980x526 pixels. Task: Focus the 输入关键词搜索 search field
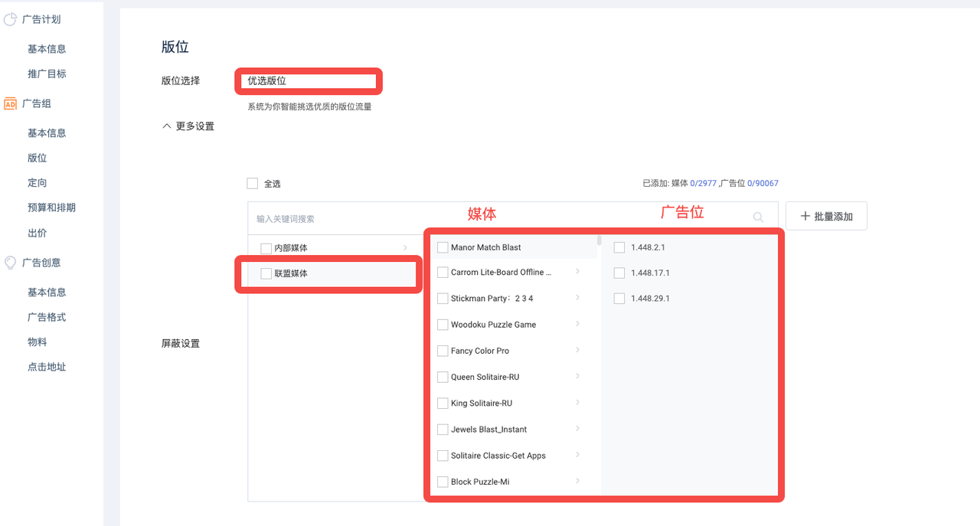(498, 218)
